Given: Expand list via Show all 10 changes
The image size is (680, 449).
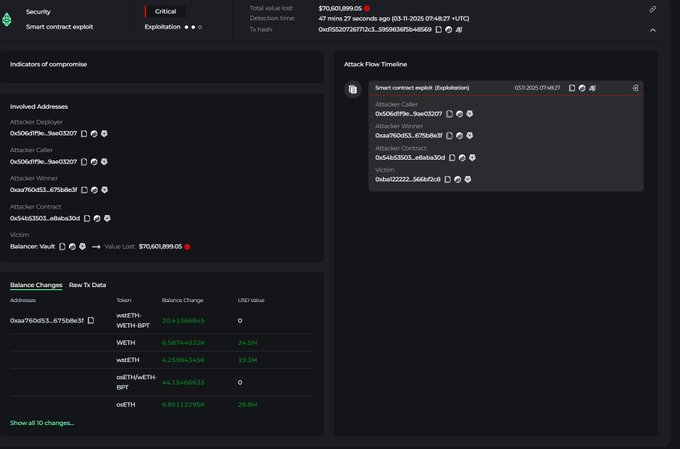Looking at the screenshot, I should pyautogui.click(x=42, y=423).
